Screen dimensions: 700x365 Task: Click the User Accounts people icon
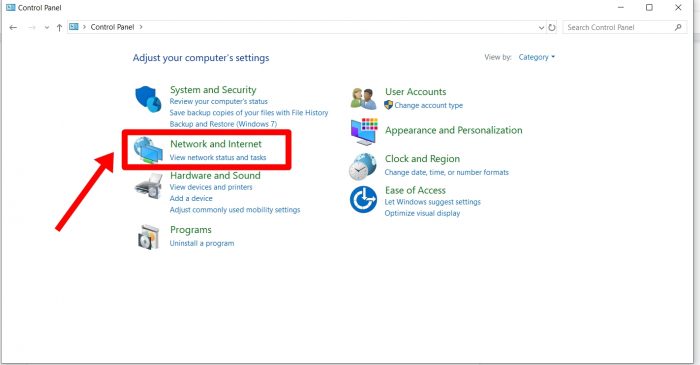pyautogui.click(x=363, y=99)
